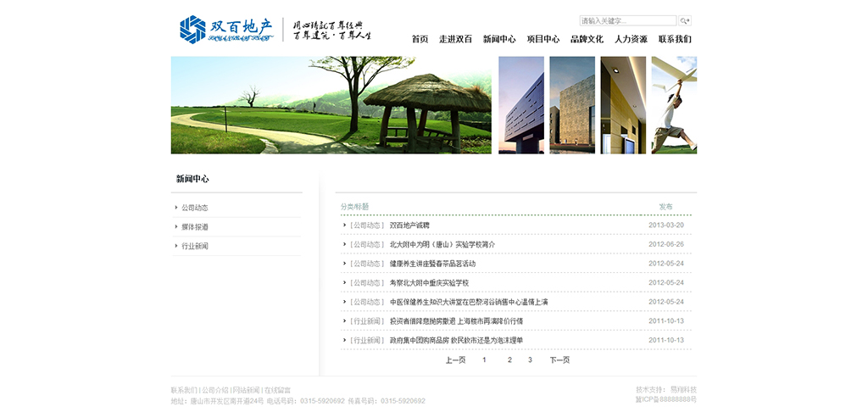Go to page 2 of news list
This screenshot has width=868, height=412.
(509, 360)
